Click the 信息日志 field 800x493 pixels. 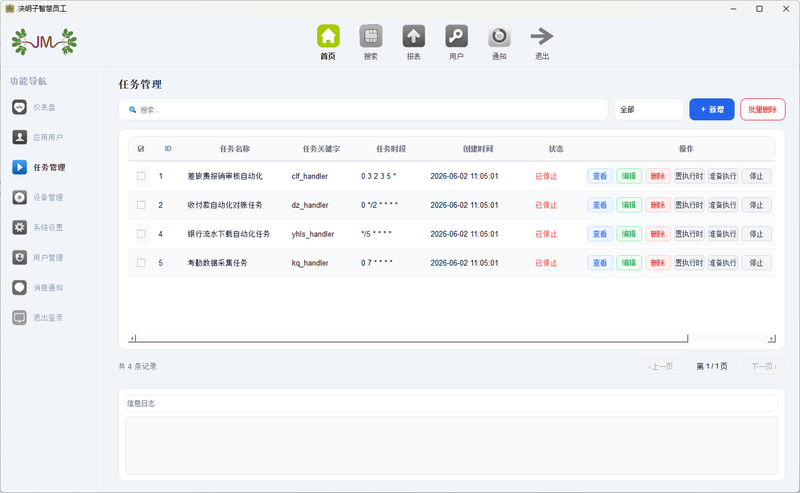tap(452, 403)
